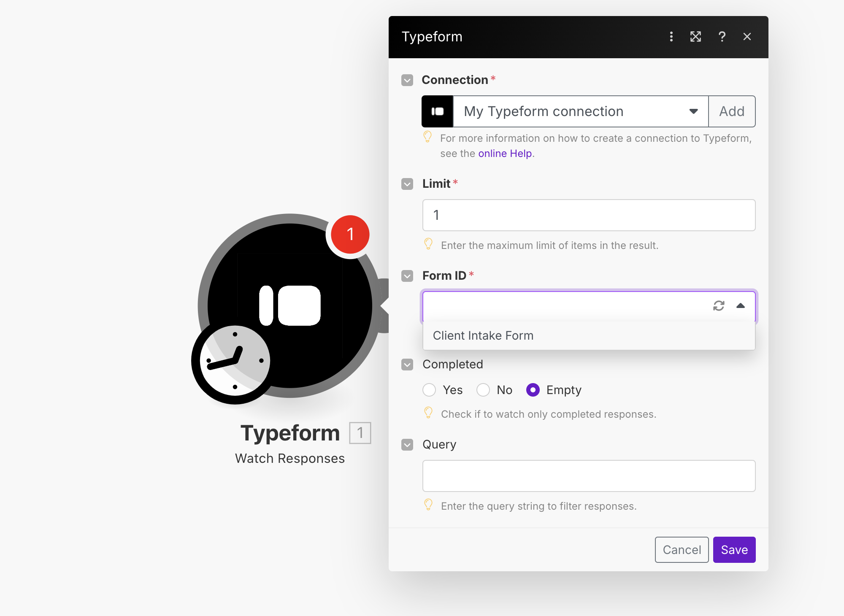Open the online Help link
The height and width of the screenshot is (616, 844).
click(505, 154)
